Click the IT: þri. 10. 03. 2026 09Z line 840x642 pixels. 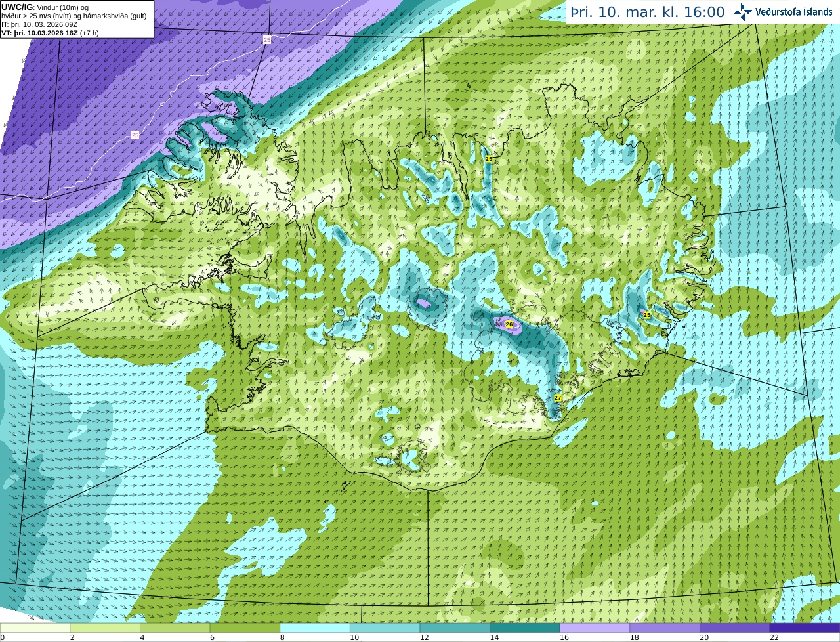(x=39, y=24)
